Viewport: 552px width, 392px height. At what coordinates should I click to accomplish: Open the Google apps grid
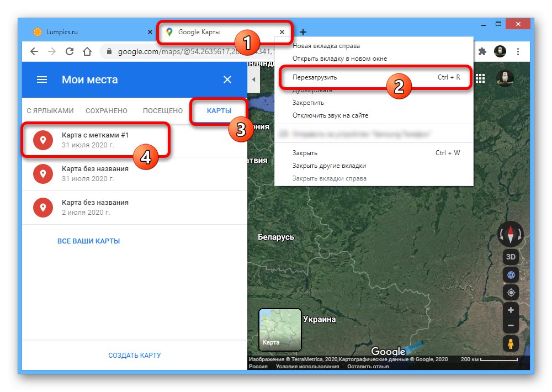point(480,78)
